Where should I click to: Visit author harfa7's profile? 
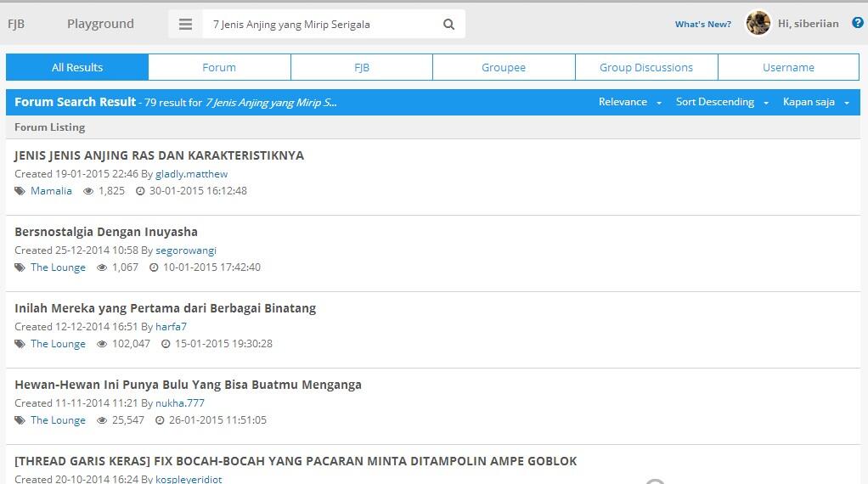coord(171,326)
